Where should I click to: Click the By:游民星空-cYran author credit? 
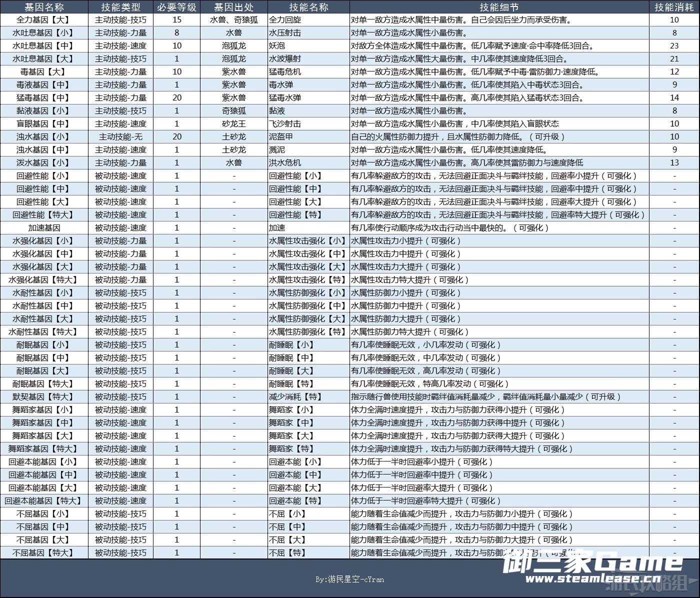(349, 579)
